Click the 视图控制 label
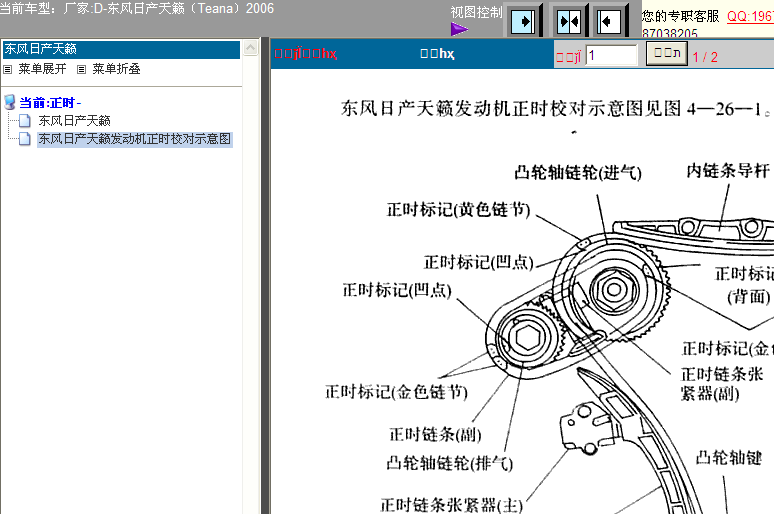Viewport: 774px width, 514px height. coord(476,12)
